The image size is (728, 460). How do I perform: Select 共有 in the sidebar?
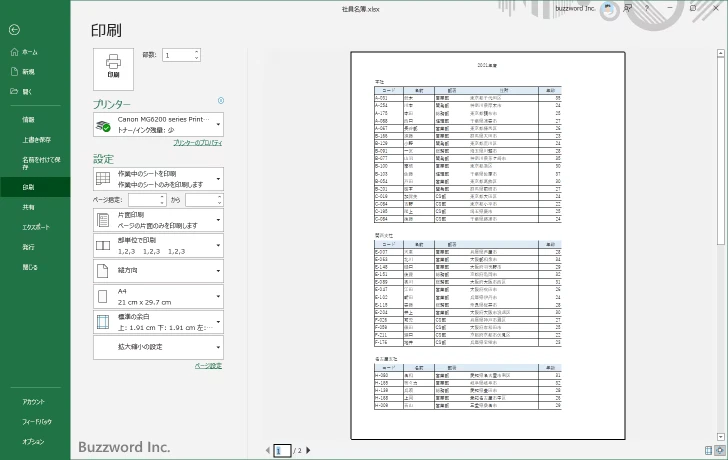pyautogui.click(x=28, y=207)
